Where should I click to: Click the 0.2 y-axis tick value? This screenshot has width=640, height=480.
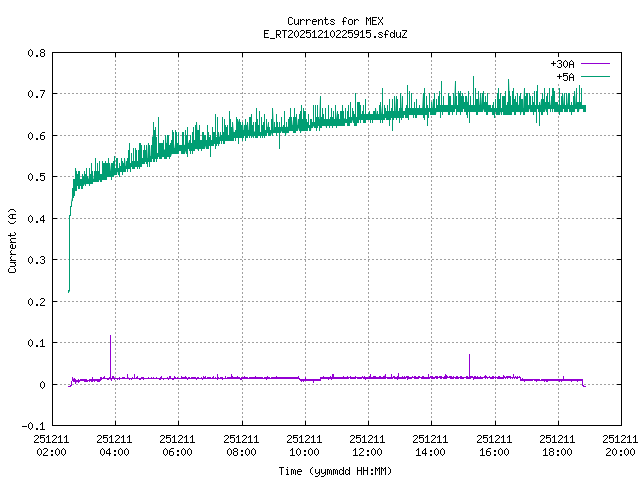click(35, 302)
